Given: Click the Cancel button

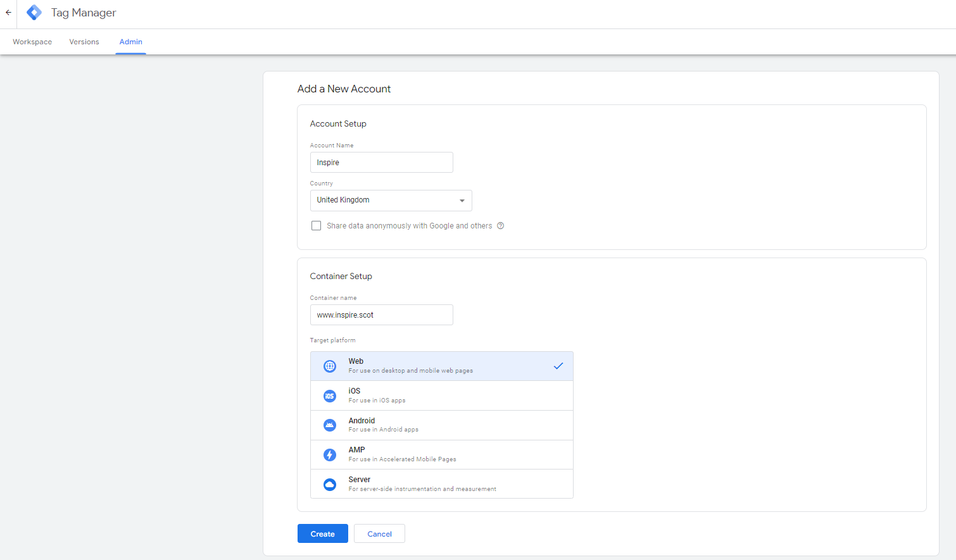Looking at the screenshot, I should point(380,533).
